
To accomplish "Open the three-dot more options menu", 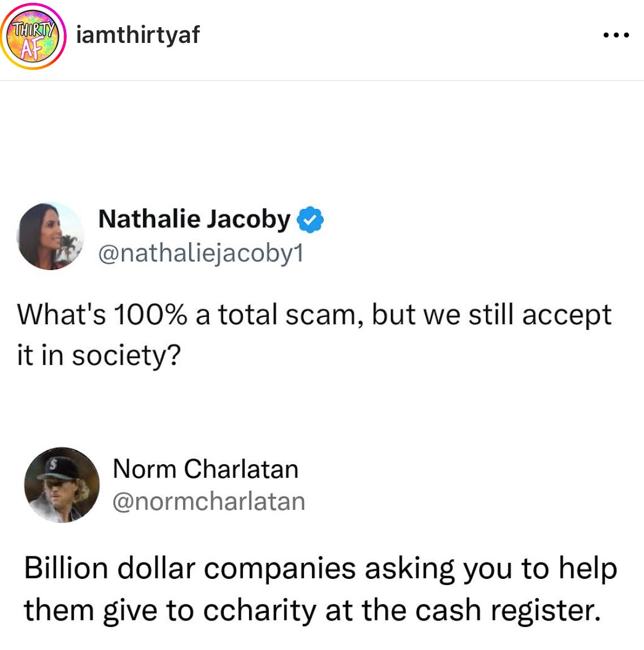I will click(x=616, y=35).
